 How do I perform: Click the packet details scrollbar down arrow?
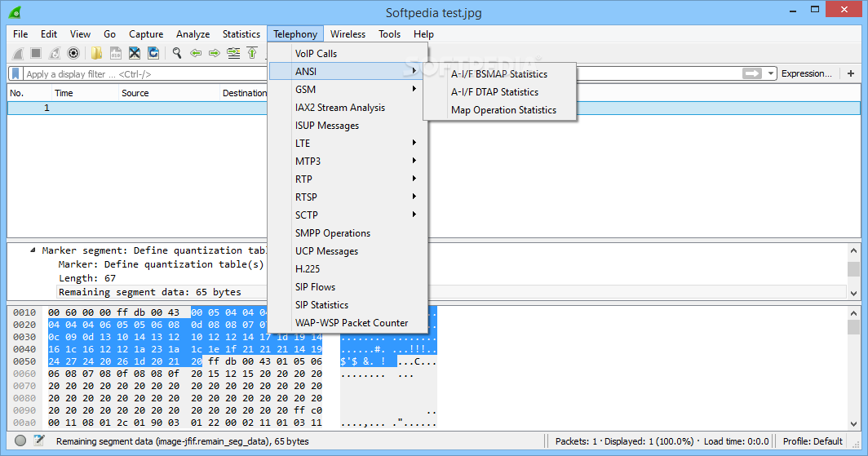(853, 293)
